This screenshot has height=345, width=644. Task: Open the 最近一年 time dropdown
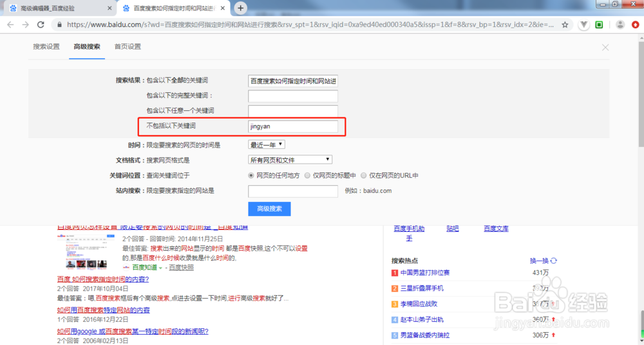pyautogui.click(x=267, y=144)
